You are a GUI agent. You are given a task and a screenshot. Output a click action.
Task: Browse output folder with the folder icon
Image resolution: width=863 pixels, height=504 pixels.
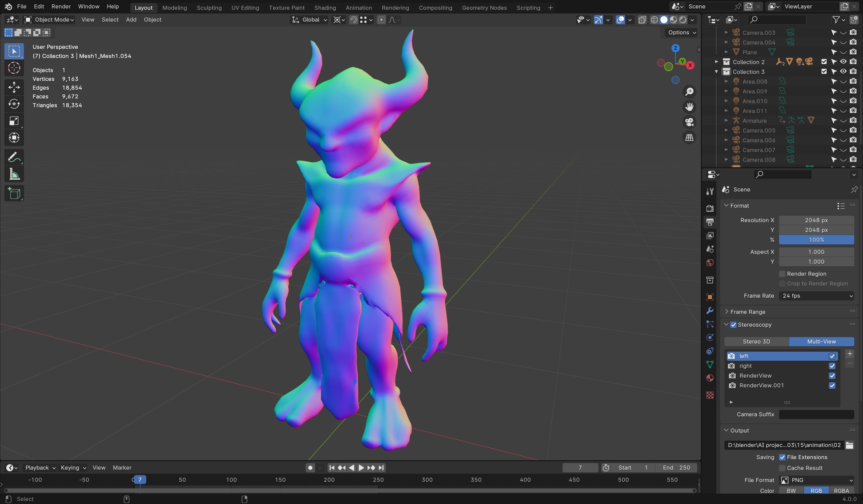point(849,445)
